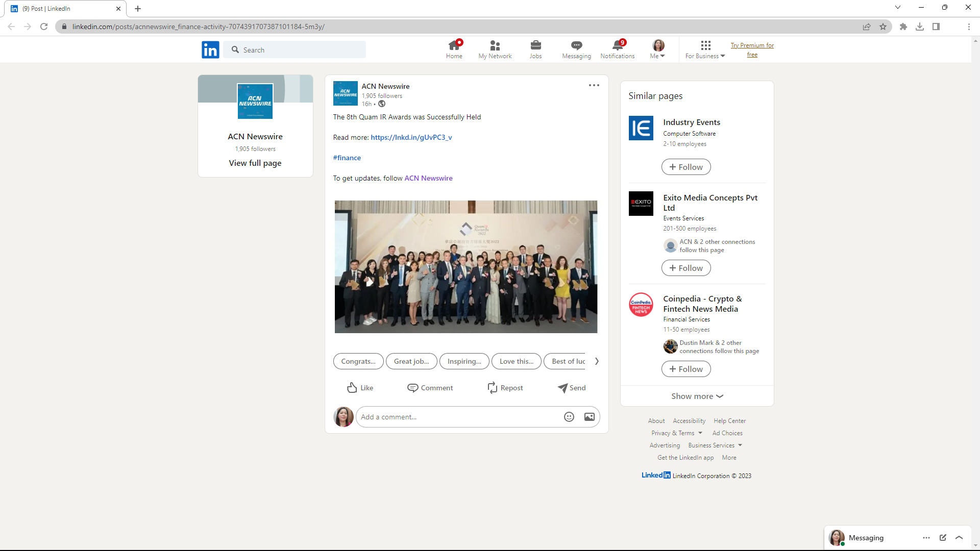Click Love this quick reply
Viewport: 980px width, 551px height.
click(x=517, y=361)
